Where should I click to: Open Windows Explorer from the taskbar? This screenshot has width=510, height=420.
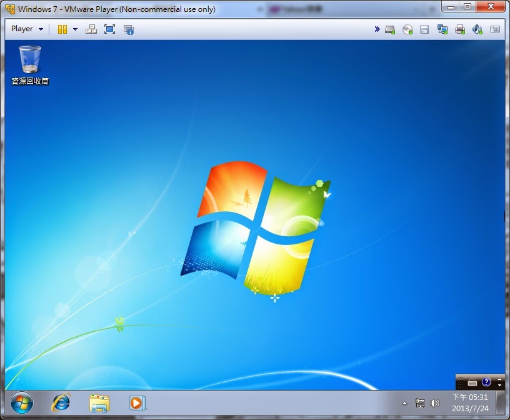pyautogui.click(x=99, y=403)
